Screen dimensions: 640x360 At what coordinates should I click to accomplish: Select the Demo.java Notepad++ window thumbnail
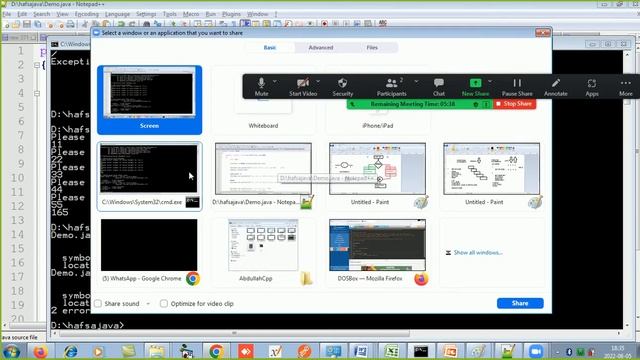click(x=263, y=176)
